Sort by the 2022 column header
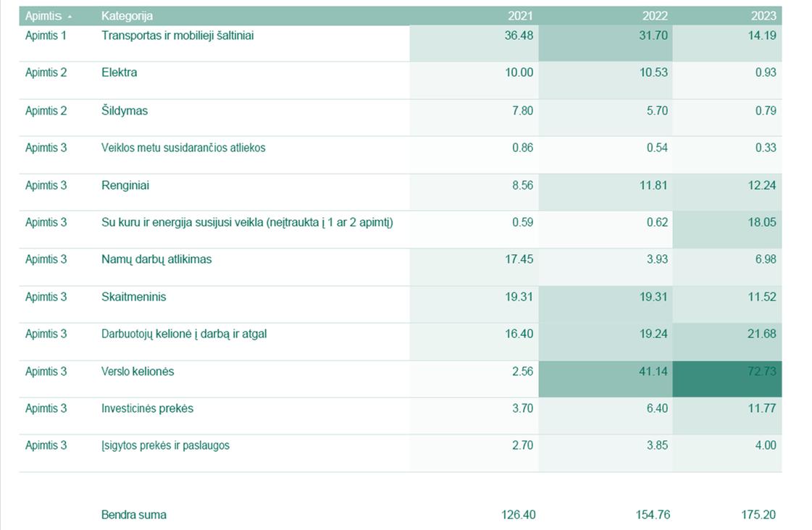The image size is (812, 530). (x=655, y=16)
